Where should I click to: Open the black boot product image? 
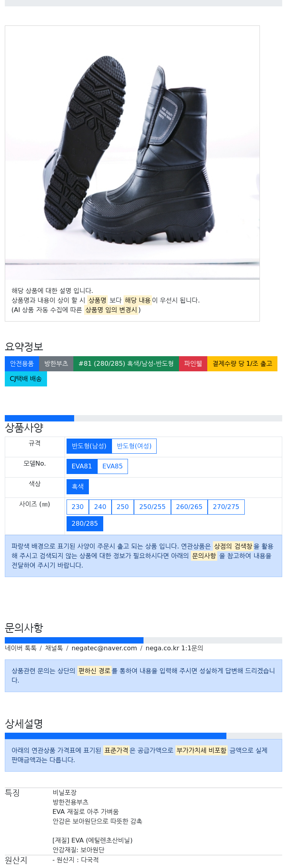click(132, 153)
